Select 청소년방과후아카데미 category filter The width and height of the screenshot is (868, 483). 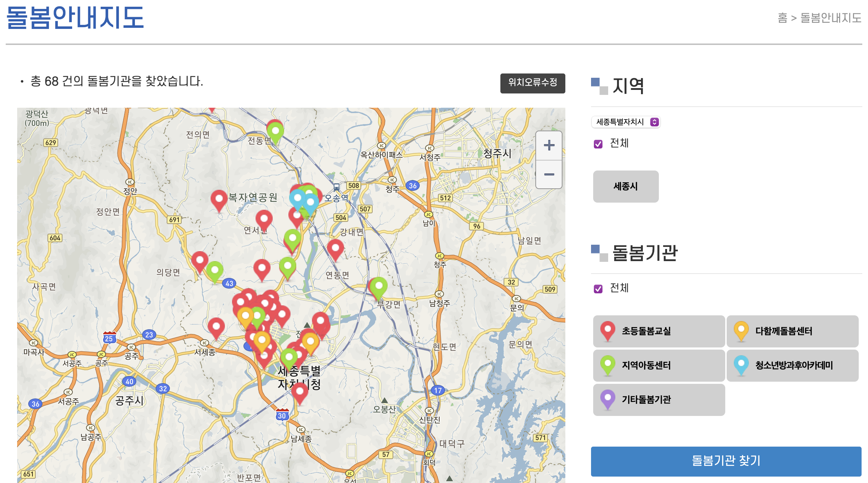coord(792,365)
